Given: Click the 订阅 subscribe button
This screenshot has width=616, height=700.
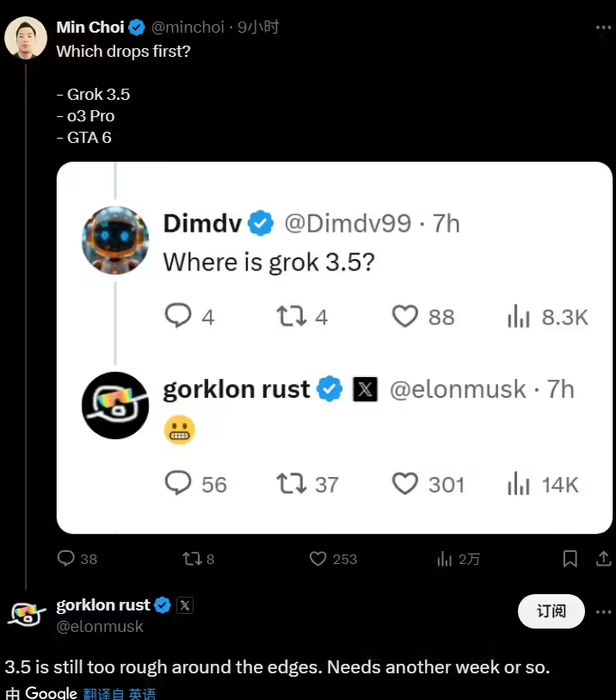Looking at the screenshot, I should 551,611.
